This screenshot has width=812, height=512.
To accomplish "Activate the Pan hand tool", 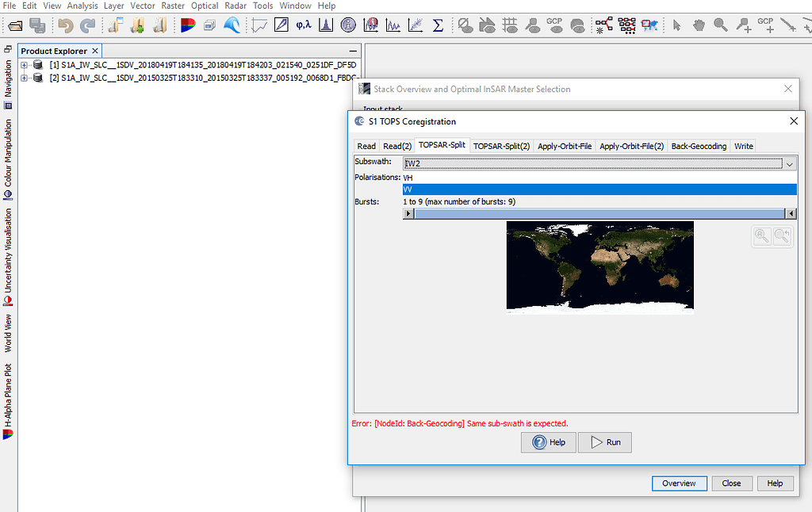I will tap(699, 25).
